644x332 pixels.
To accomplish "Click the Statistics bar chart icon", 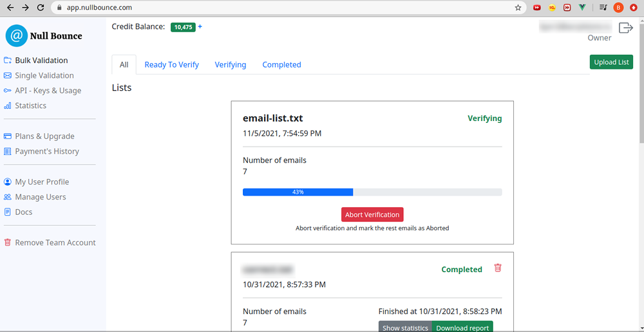I will [x=7, y=106].
